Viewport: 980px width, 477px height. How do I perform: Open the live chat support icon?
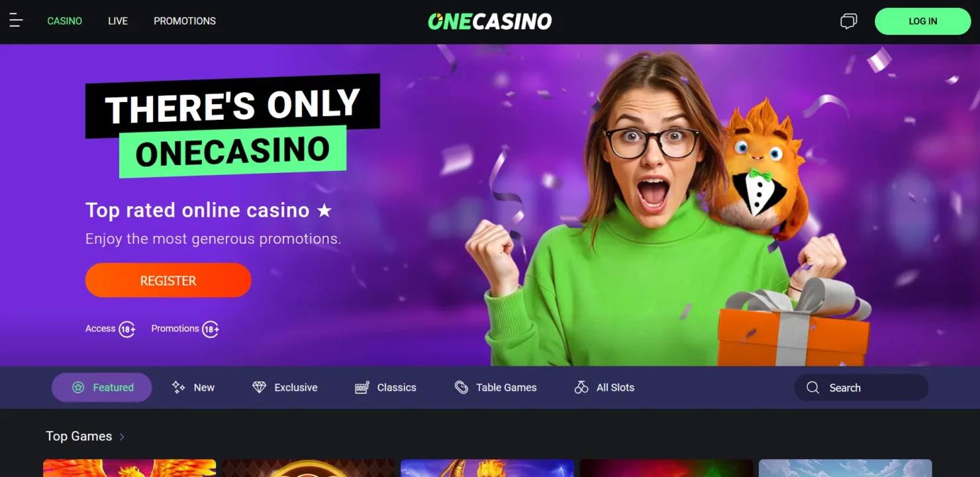(x=848, y=21)
